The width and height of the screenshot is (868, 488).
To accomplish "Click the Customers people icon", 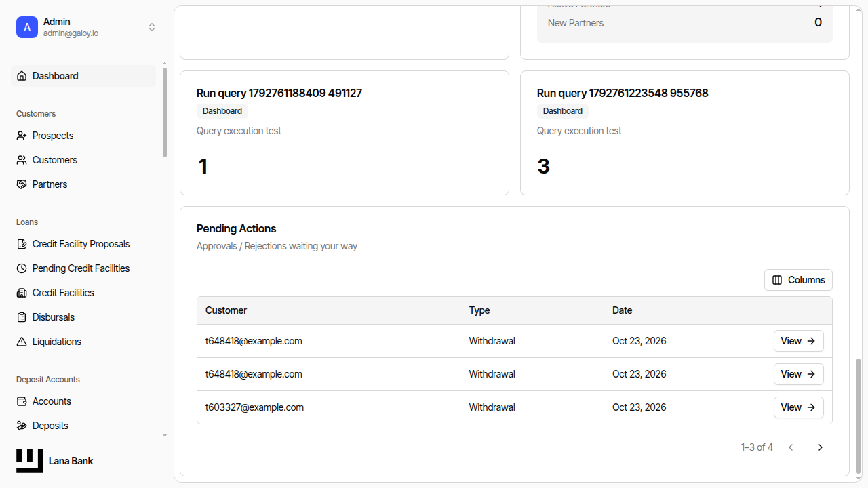I will 22,160.
